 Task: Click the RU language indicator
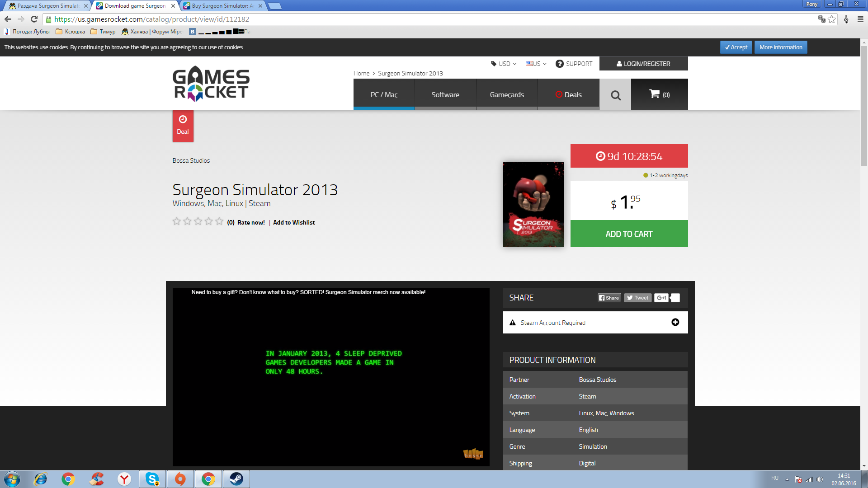(x=774, y=478)
